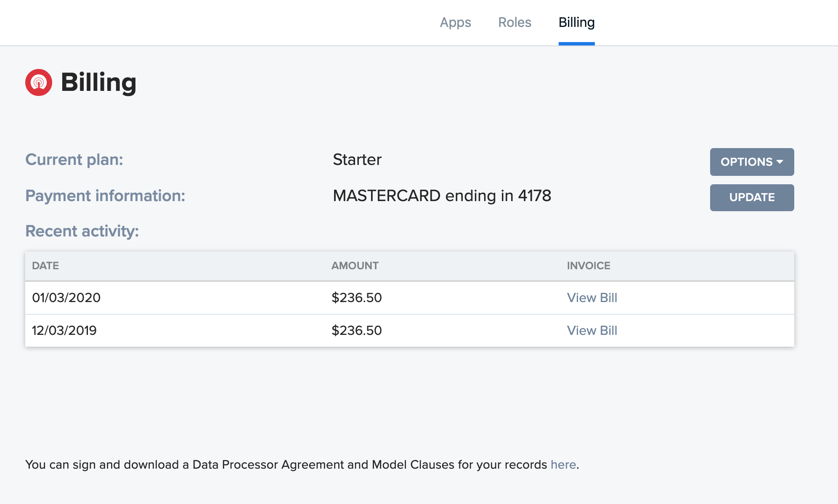This screenshot has width=838, height=504.
Task: Click the Billing page heading
Action: click(98, 82)
